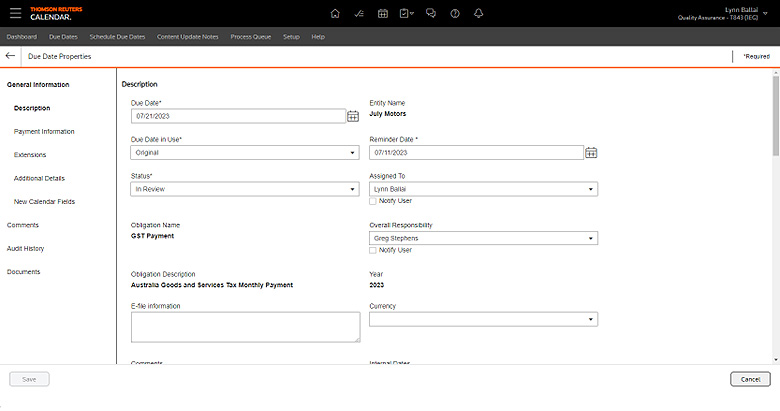780x411 pixels.
Task: Expand the Currency dropdown
Action: 483,320
